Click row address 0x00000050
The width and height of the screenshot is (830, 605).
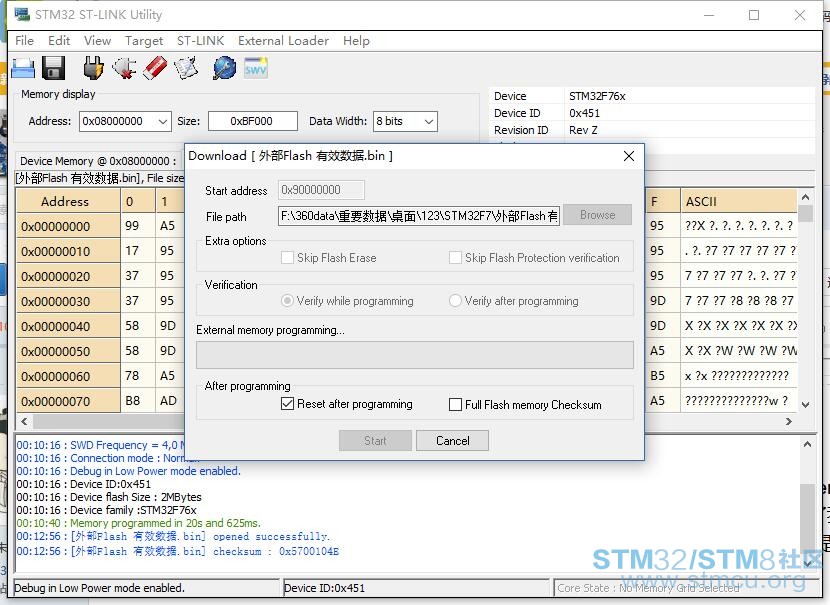point(68,351)
